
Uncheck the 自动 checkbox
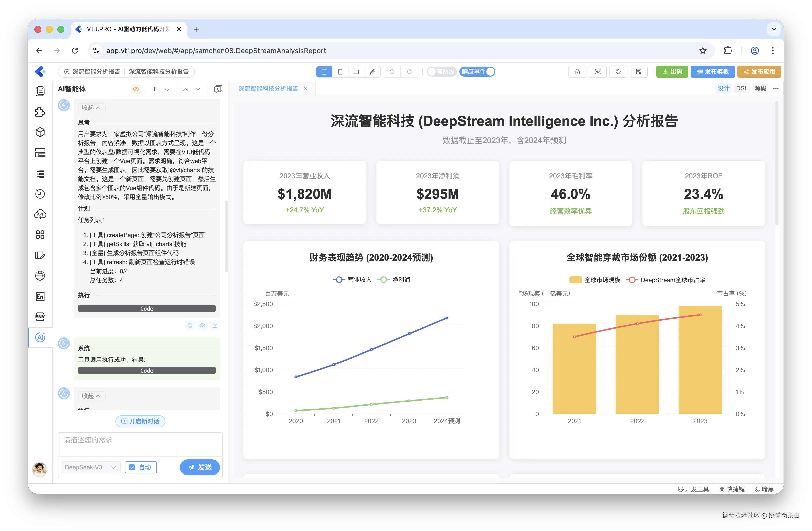pos(132,467)
